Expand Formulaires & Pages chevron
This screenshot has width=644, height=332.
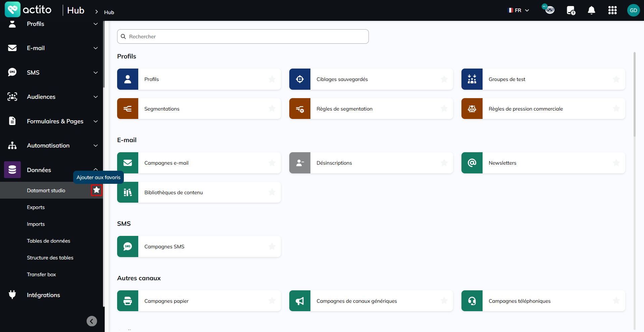[96, 121]
